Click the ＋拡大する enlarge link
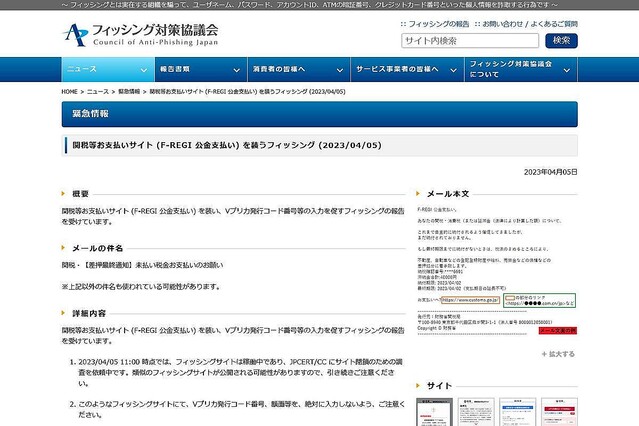639x426 pixels. click(558, 354)
